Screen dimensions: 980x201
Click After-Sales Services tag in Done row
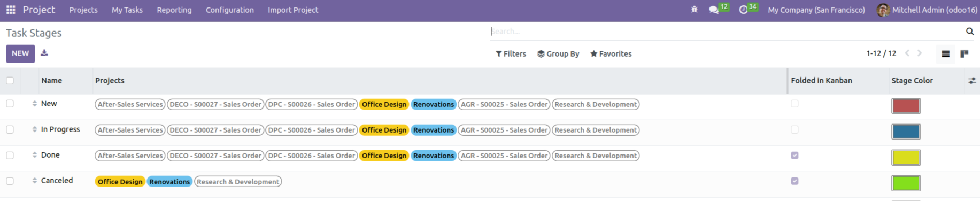coord(130,156)
